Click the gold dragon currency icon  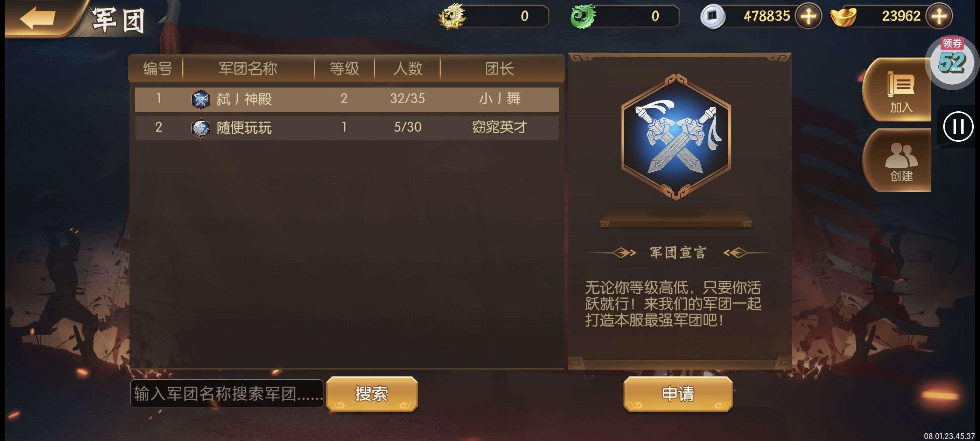(451, 16)
